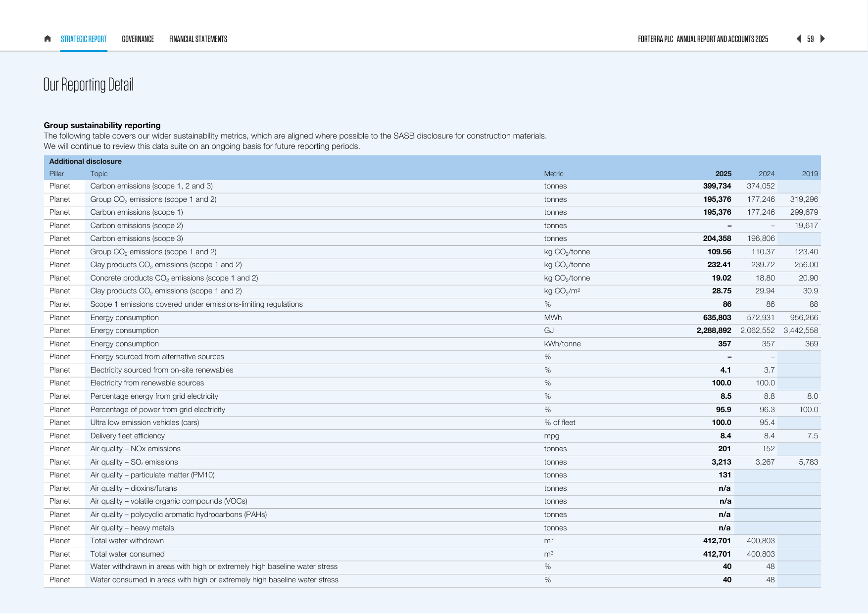
Task: Click the value 399,734
Action: coord(717,186)
